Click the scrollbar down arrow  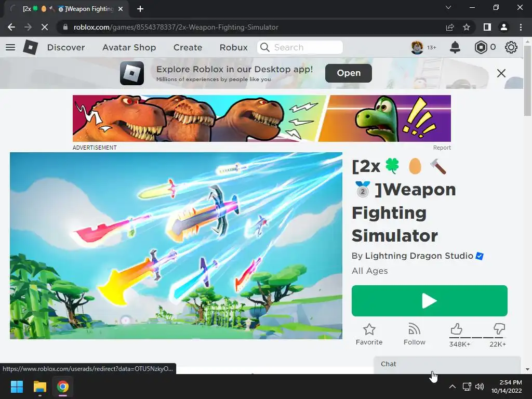(x=528, y=369)
